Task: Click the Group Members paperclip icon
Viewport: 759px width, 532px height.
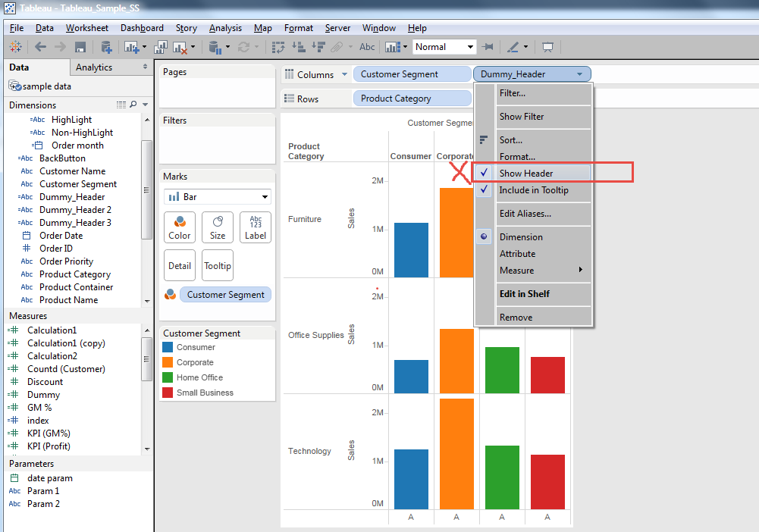Action: tap(337, 47)
